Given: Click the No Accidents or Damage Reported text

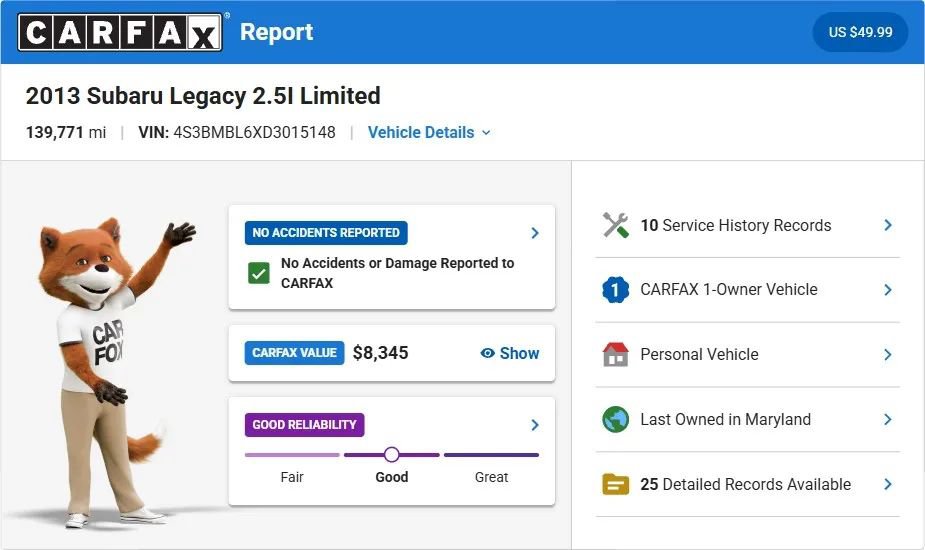Looking at the screenshot, I should [397, 273].
